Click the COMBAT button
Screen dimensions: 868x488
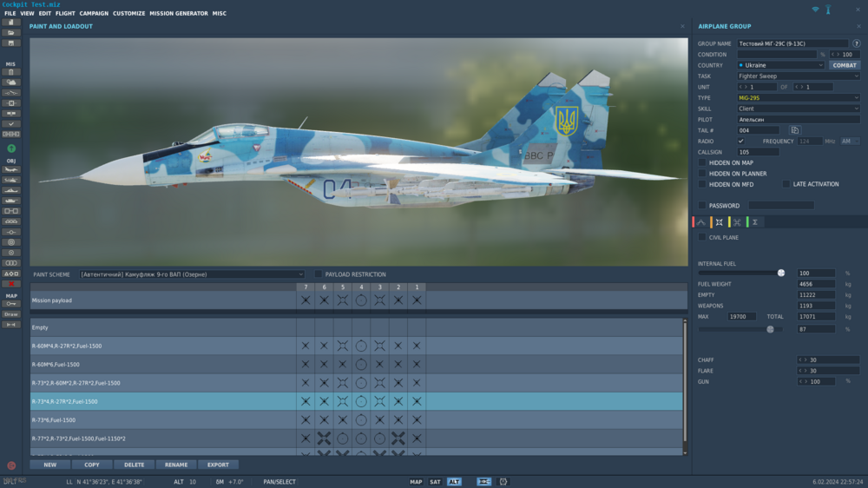845,65
